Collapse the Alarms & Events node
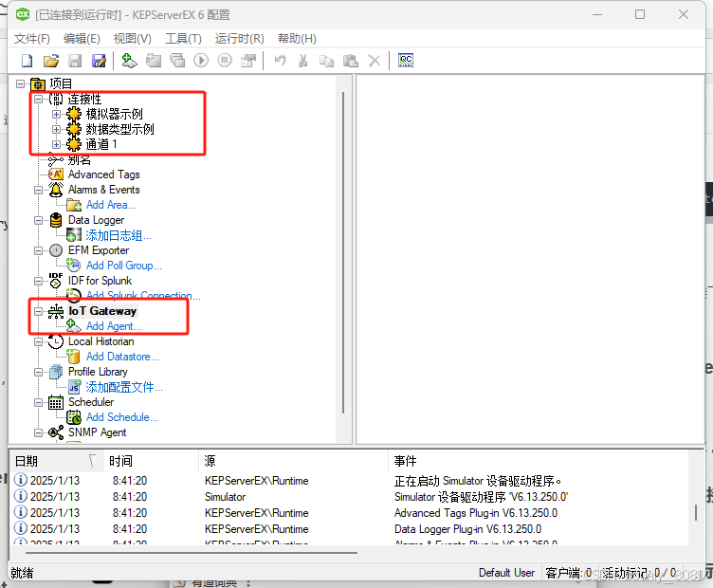 pyautogui.click(x=39, y=190)
